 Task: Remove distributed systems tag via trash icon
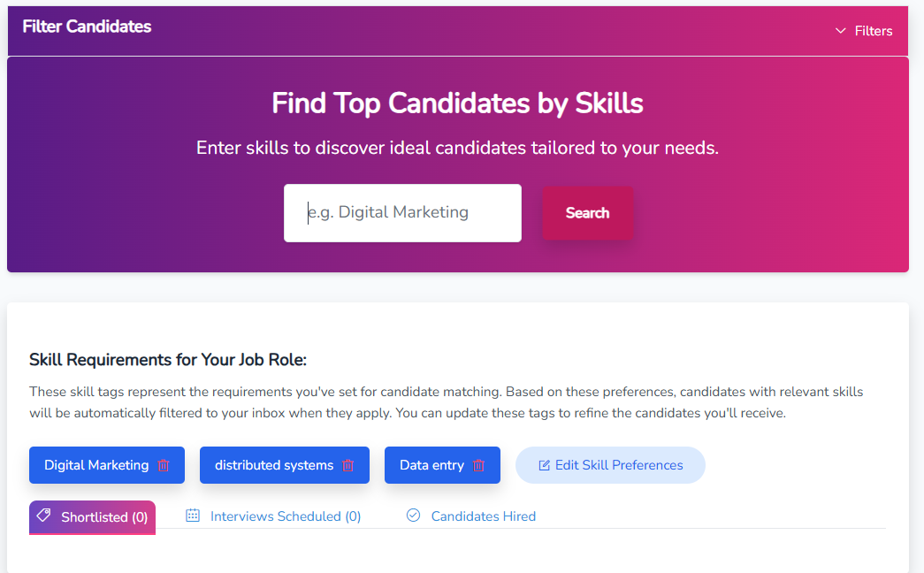(x=348, y=465)
